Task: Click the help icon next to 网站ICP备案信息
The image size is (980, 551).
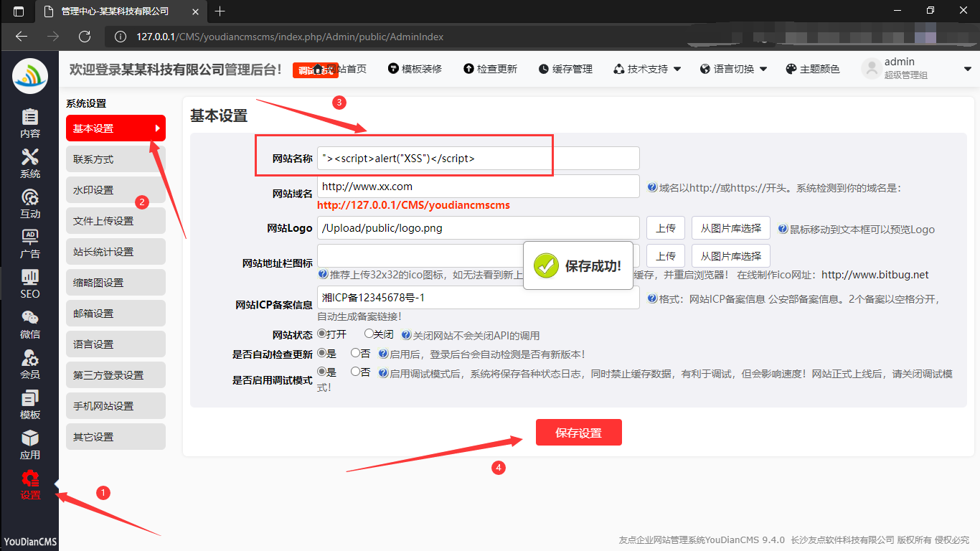Action: (x=652, y=298)
